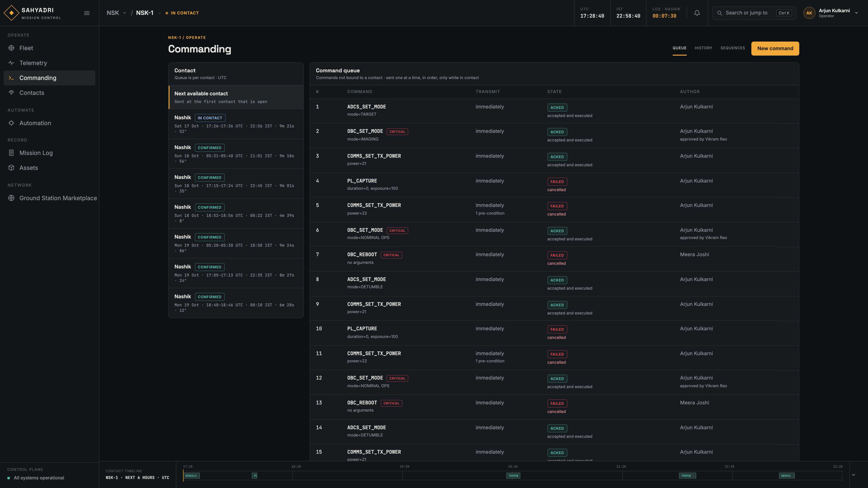Click FAILED badge on row 4 PL_CAPTURE
Screen dimensions: 868x488
point(557,181)
